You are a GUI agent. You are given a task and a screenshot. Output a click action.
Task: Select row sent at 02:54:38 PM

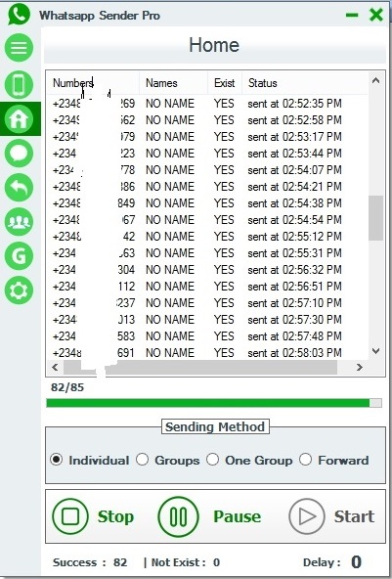pyautogui.click(x=207, y=203)
